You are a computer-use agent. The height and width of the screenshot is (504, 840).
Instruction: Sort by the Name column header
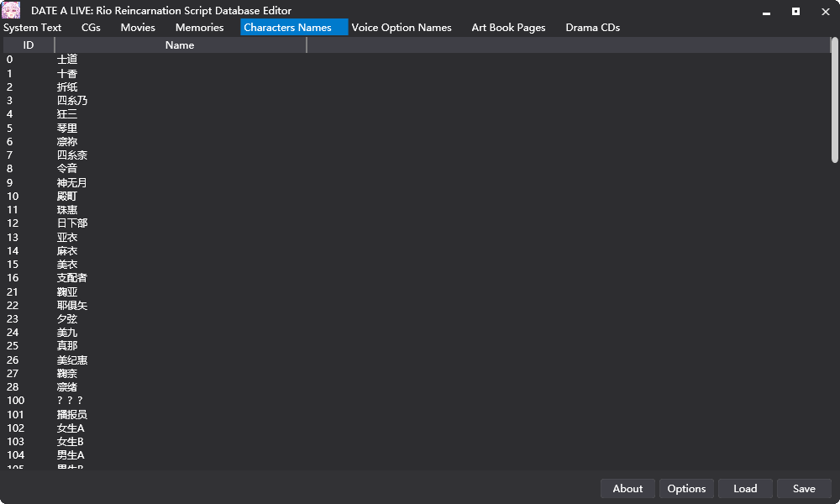pyautogui.click(x=180, y=45)
